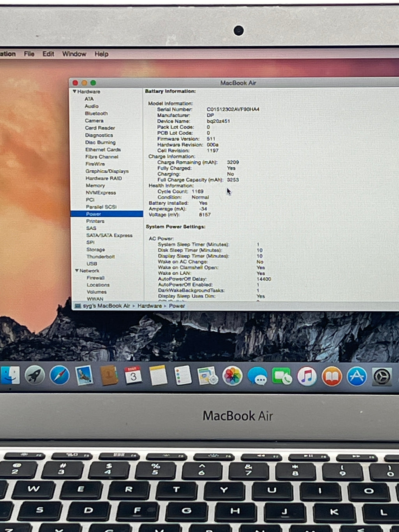Select NVMExpress in the sidebar
Viewport: 399px width, 532px height.
(101, 193)
